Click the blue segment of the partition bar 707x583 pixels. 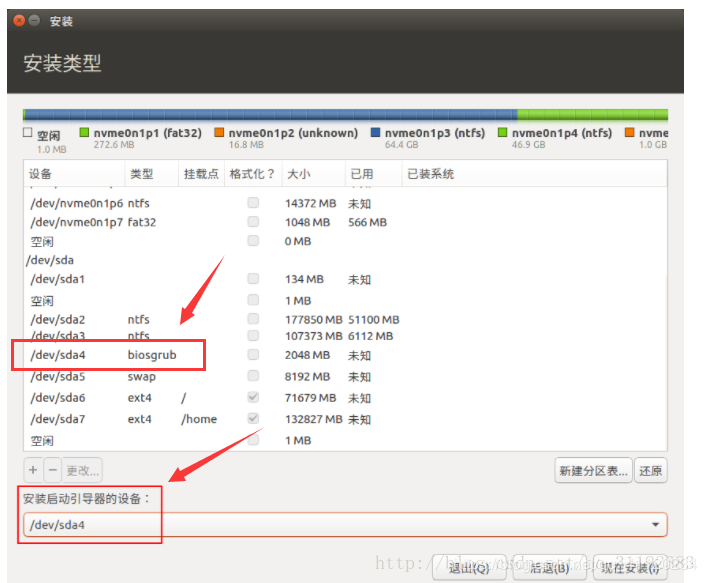tap(270, 115)
